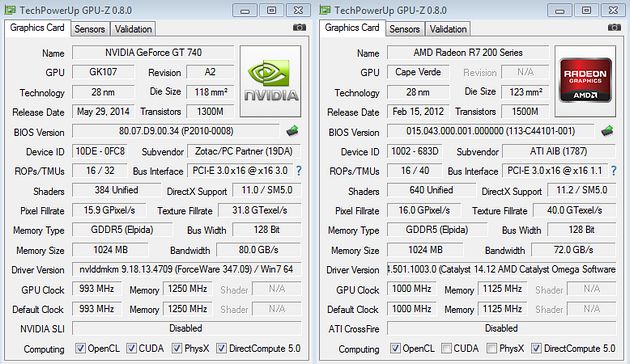
Task: Switch to Validation tab in Radeon window
Action: click(448, 29)
